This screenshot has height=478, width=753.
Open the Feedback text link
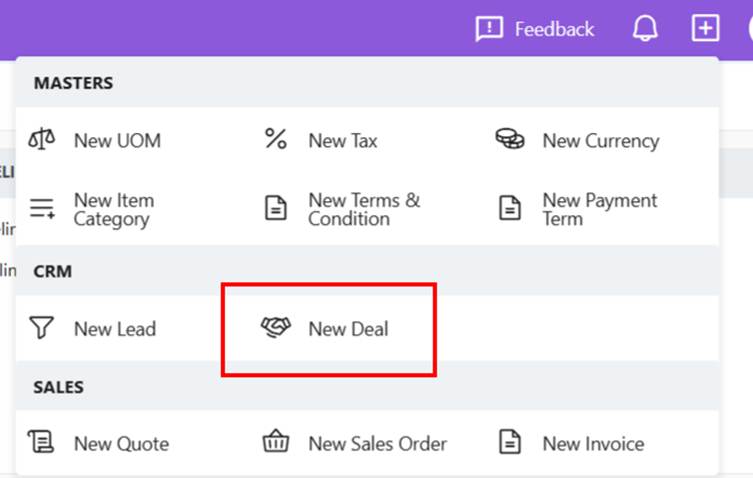[554, 29]
